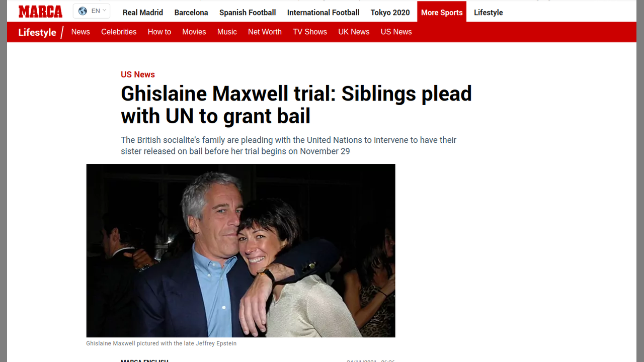The height and width of the screenshot is (362, 644).
Task: Select Tokyo 2020 menu item
Action: point(390,13)
